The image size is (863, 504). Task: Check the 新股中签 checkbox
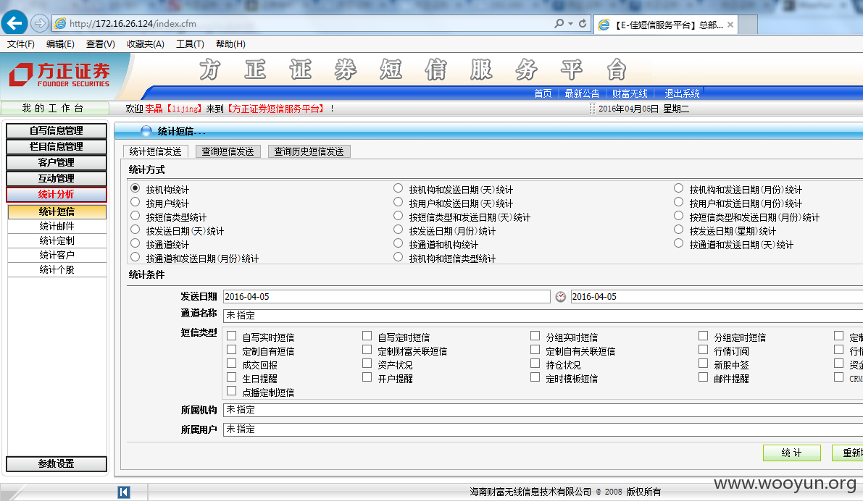pyautogui.click(x=703, y=363)
